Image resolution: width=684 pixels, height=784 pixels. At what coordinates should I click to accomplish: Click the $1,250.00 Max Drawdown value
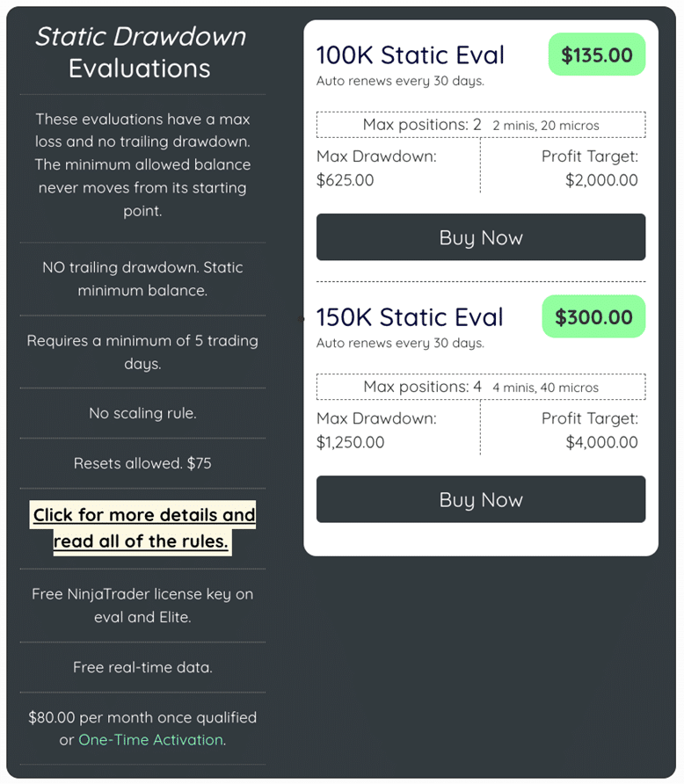(350, 442)
